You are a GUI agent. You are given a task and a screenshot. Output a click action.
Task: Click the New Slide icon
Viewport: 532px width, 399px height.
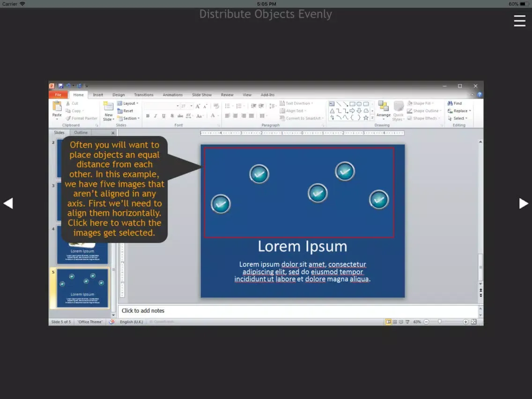pyautogui.click(x=108, y=106)
